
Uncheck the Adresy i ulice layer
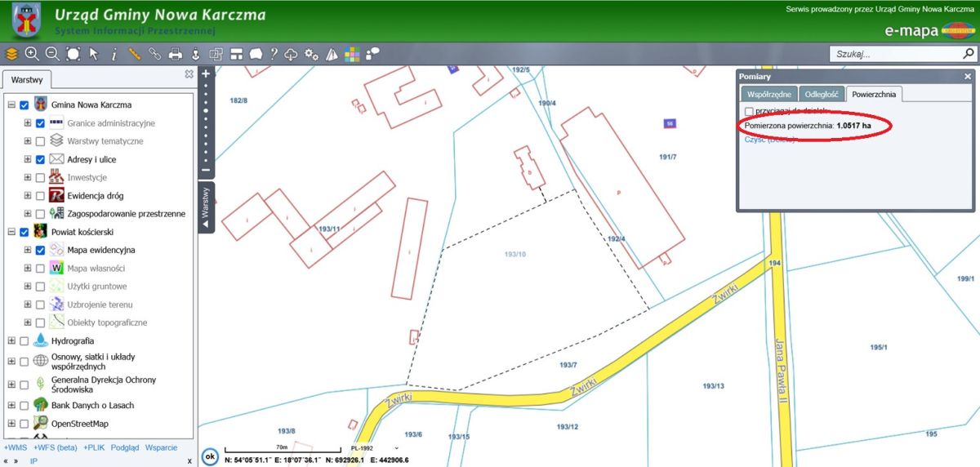40,159
